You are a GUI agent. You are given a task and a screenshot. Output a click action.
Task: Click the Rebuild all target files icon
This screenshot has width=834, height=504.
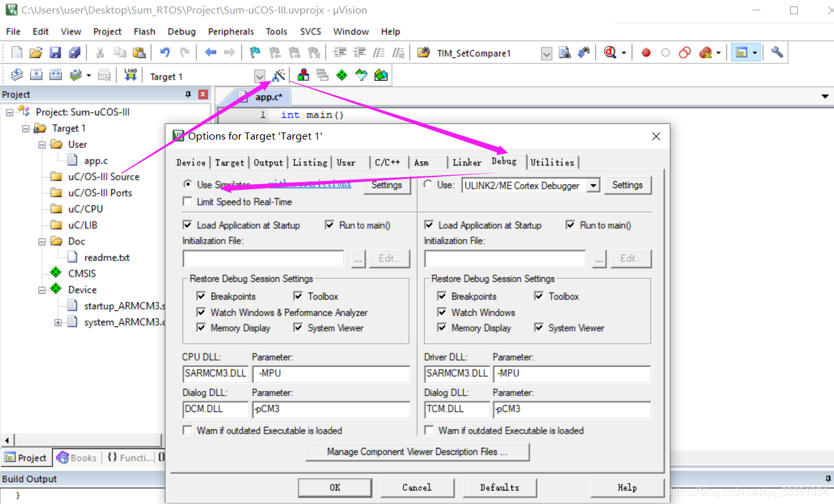[56, 76]
